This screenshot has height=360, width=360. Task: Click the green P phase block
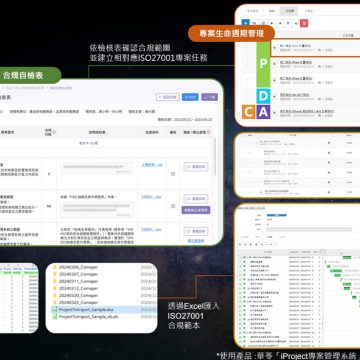pyautogui.click(x=263, y=63)
